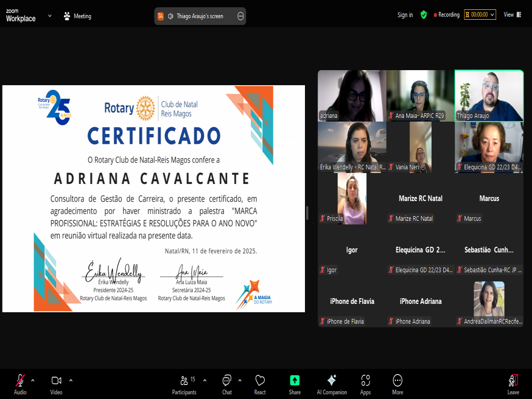This screenshot has height=399, width=532.
Task: Open AI Companion from the toolbar
Action: [331, 384]
